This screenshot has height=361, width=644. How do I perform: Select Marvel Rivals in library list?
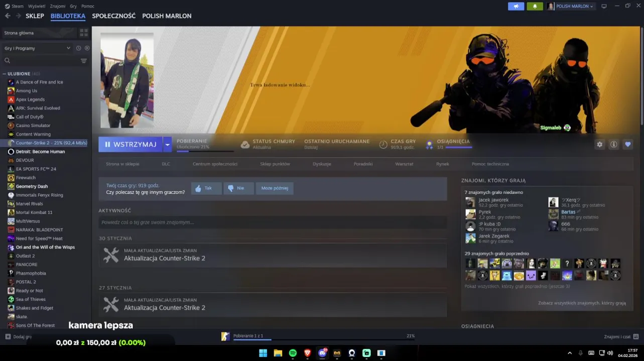[x=31, y=204]
